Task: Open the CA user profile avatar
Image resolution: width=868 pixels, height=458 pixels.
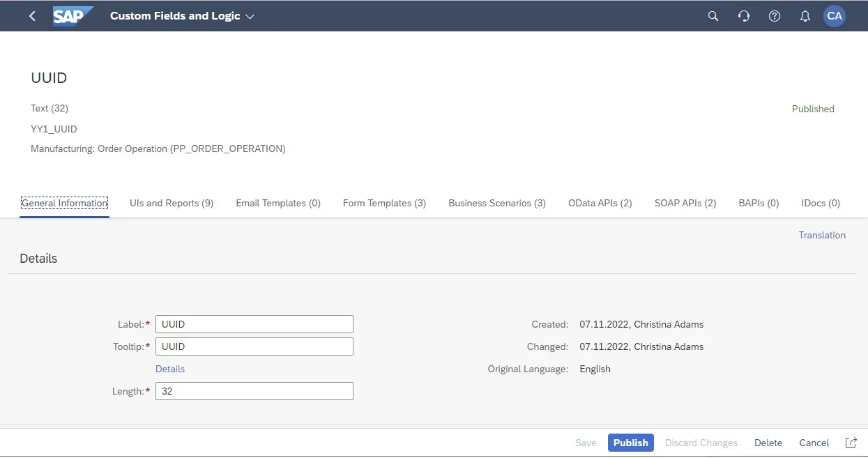Action: pos(834,16)
